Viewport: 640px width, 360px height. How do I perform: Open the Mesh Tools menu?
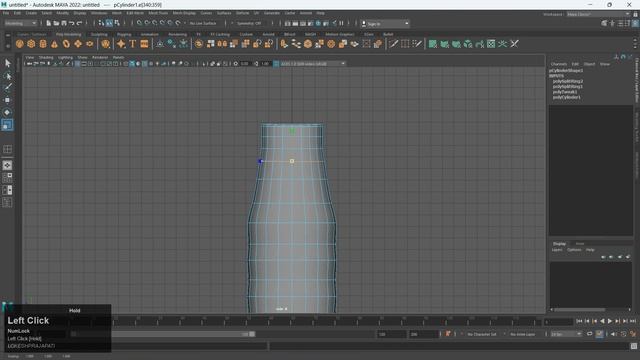[158, 13]
